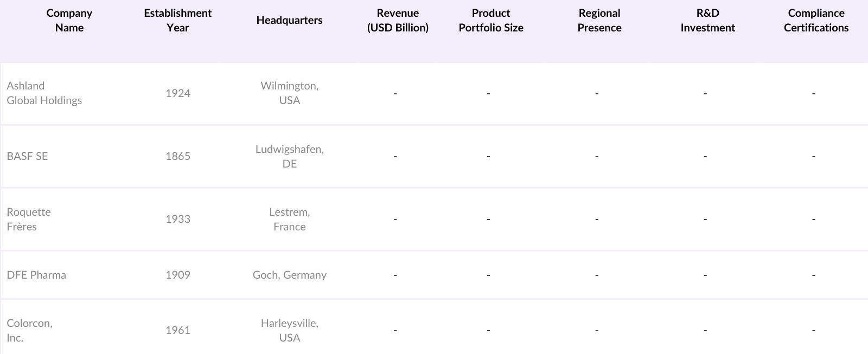
Task: Open the Roquette Frères company entry
Action: 29,220
